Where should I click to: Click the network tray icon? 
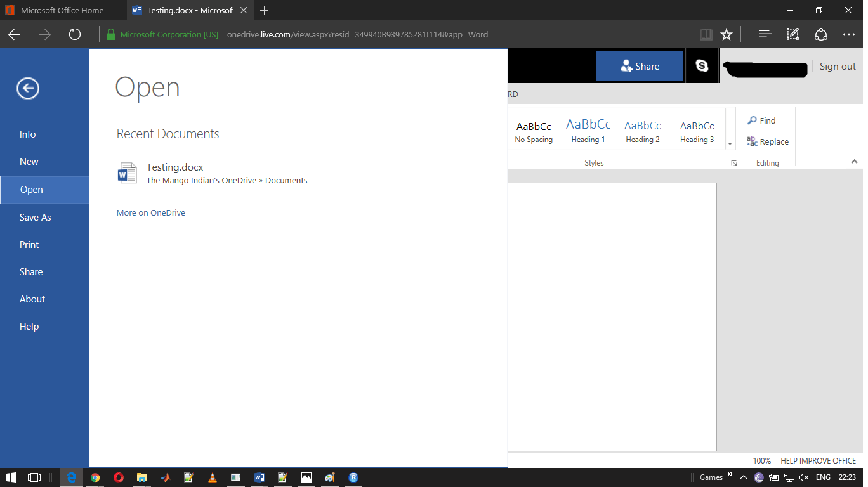coord(789,477)
